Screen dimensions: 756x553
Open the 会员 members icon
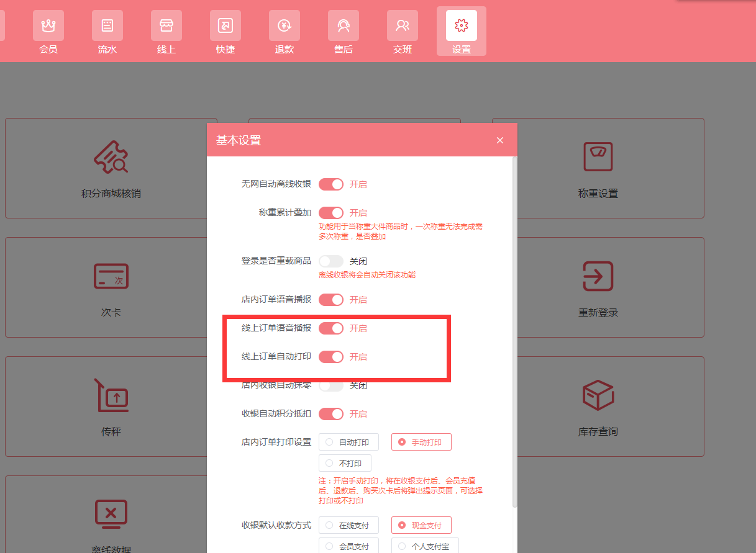pos(48,26)
